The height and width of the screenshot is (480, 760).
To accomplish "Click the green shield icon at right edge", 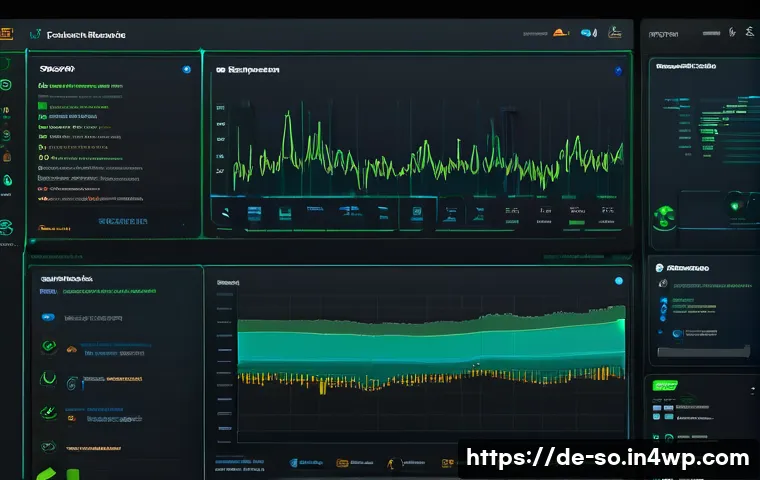I will [735, 206].
